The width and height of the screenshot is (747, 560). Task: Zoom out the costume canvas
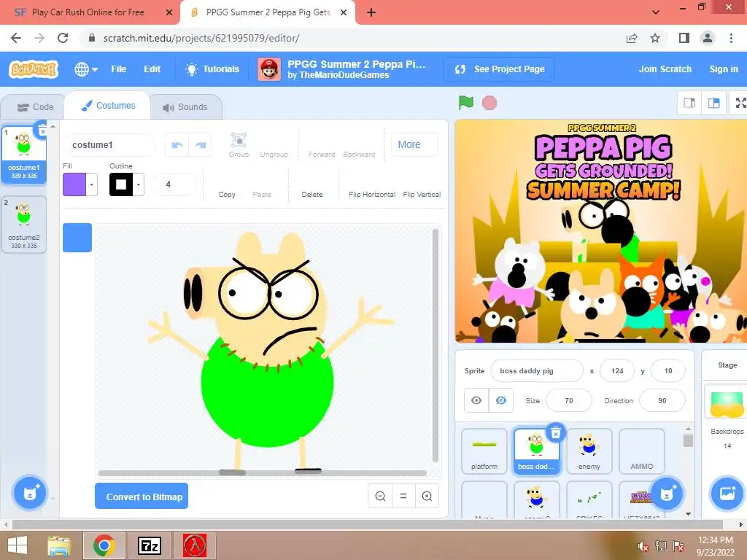point(380,496)
